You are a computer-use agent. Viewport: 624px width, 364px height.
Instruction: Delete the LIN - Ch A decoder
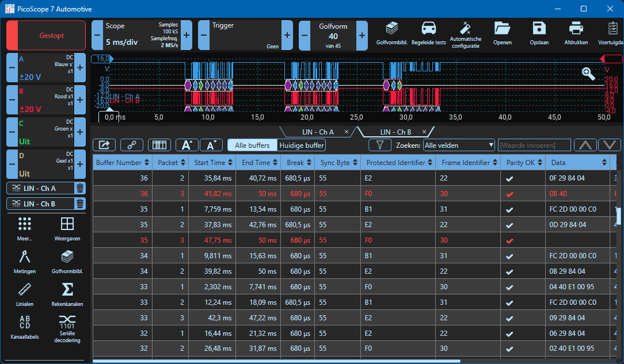80,188
